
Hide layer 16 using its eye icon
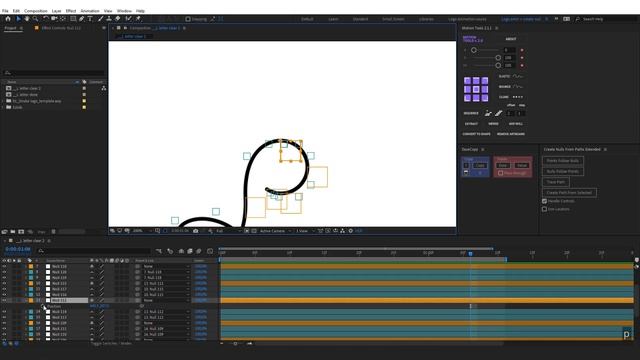click(4, 323)
